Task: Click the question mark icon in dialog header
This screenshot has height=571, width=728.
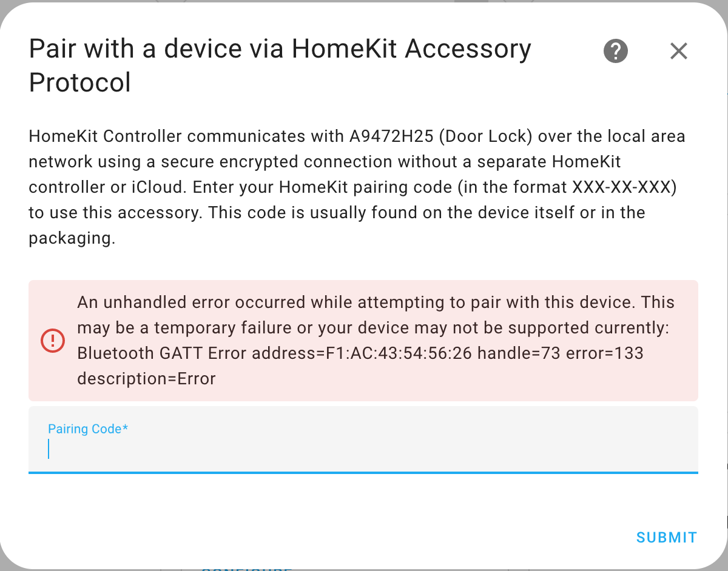Action: click(615, 51)
